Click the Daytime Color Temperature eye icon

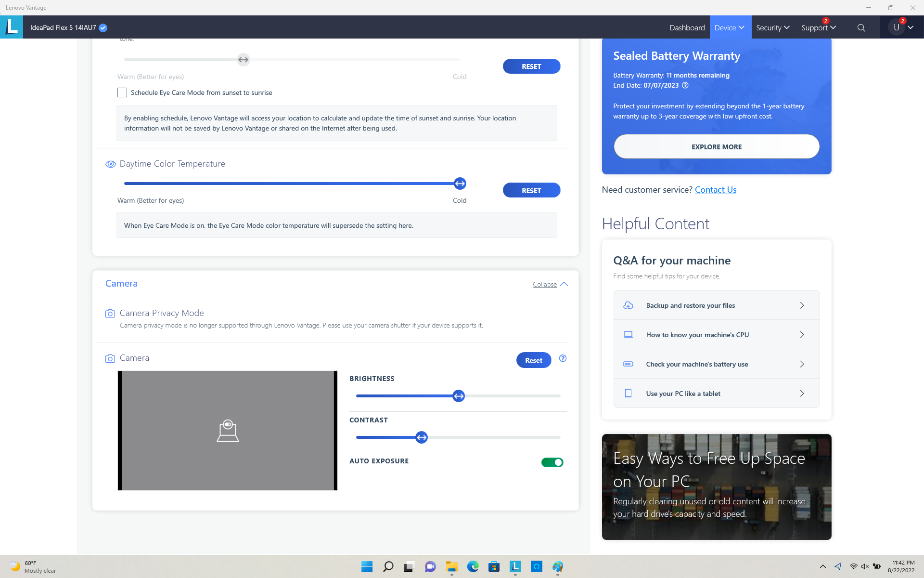[110, 164]
